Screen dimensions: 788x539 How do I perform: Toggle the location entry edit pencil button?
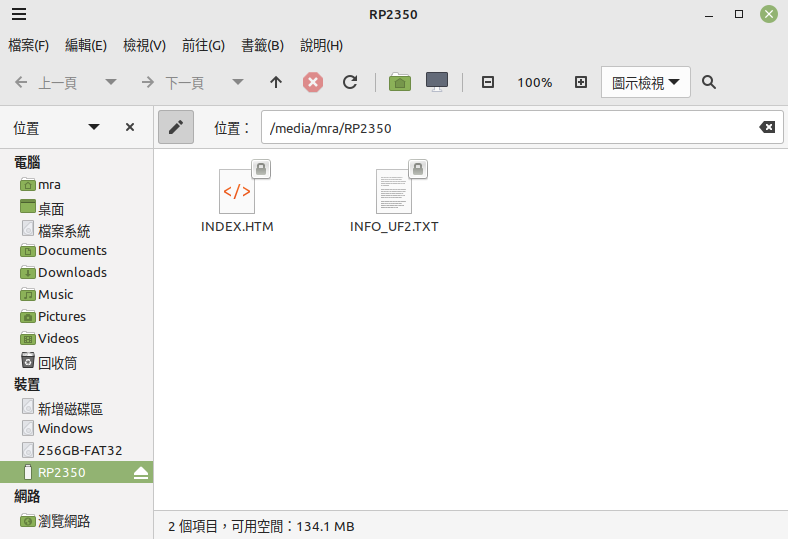pos(176,127)
